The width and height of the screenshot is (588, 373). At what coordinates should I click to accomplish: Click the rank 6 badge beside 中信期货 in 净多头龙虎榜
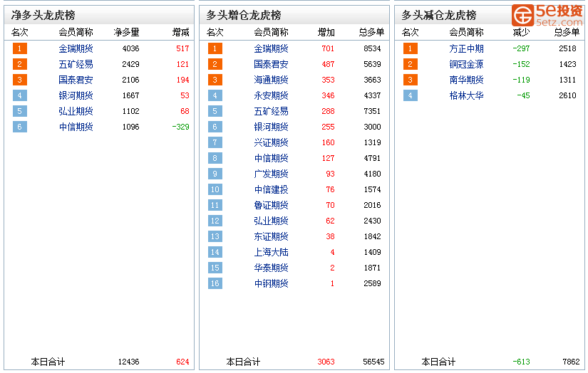(x=19, y=127)
